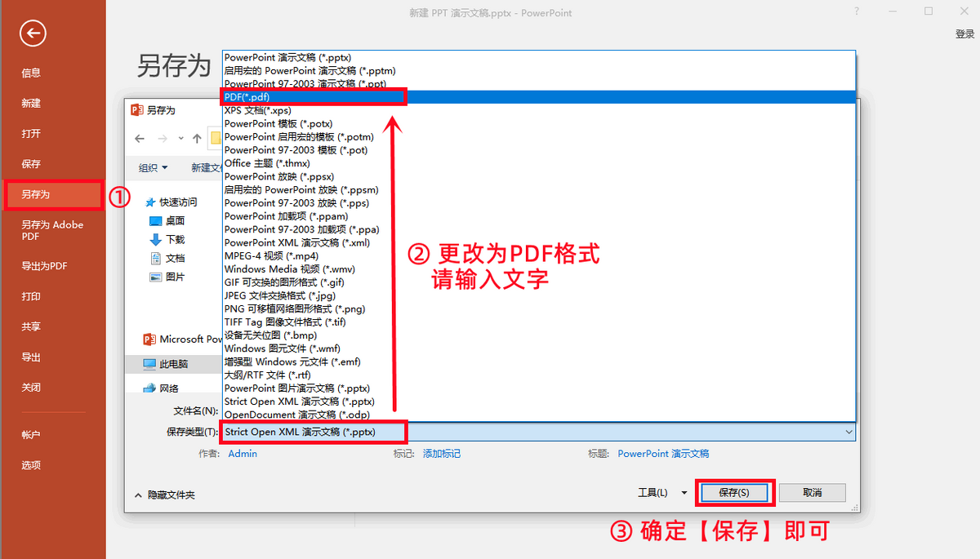
Task: Open 下载 (Downloads) folder in sidebar
Action: pos(175,239)
